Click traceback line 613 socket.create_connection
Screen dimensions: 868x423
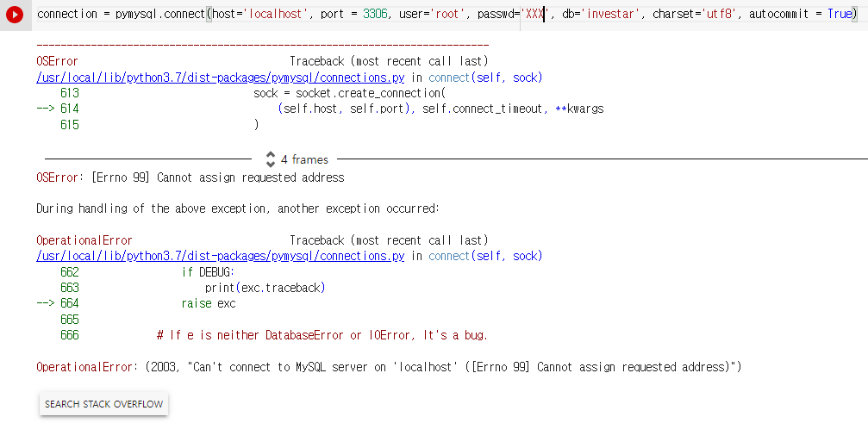[253, 93]
